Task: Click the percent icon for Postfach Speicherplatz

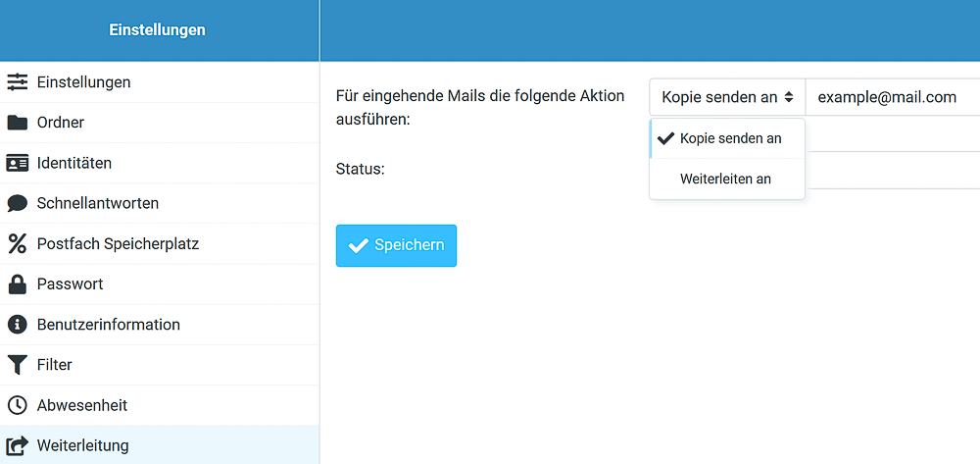Action: [18, 244]
